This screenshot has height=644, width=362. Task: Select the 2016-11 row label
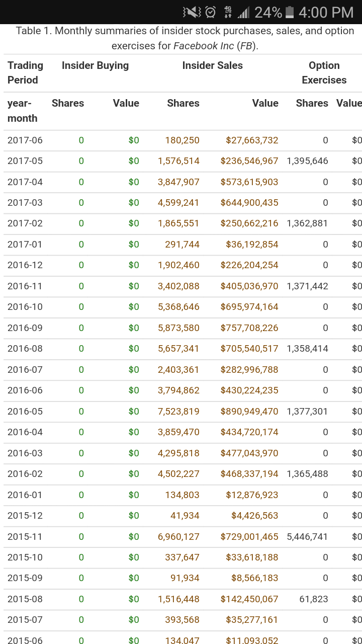25,286
